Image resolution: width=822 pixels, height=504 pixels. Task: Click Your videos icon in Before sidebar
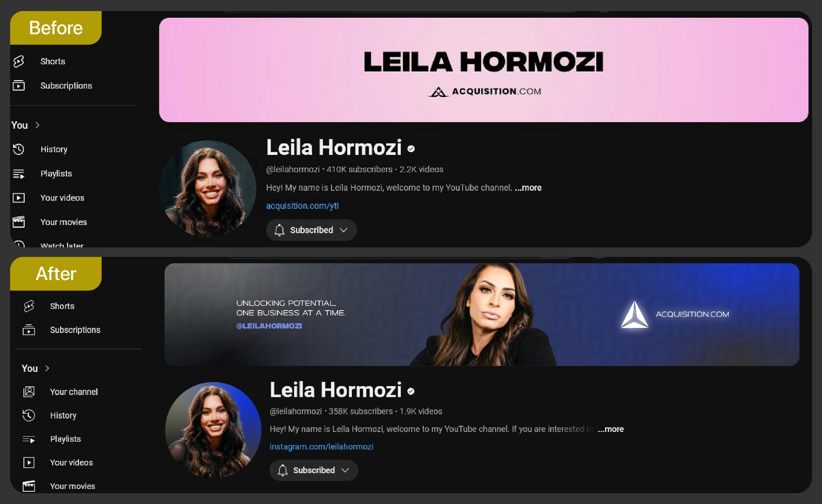(x=18, y=198)
